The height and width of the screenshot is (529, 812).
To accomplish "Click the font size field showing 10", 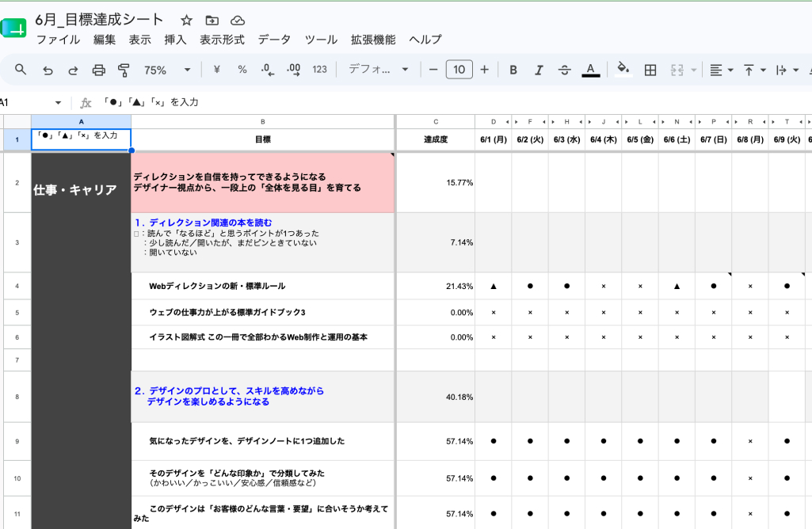I will pyautogui.click(x=459, y=70).
